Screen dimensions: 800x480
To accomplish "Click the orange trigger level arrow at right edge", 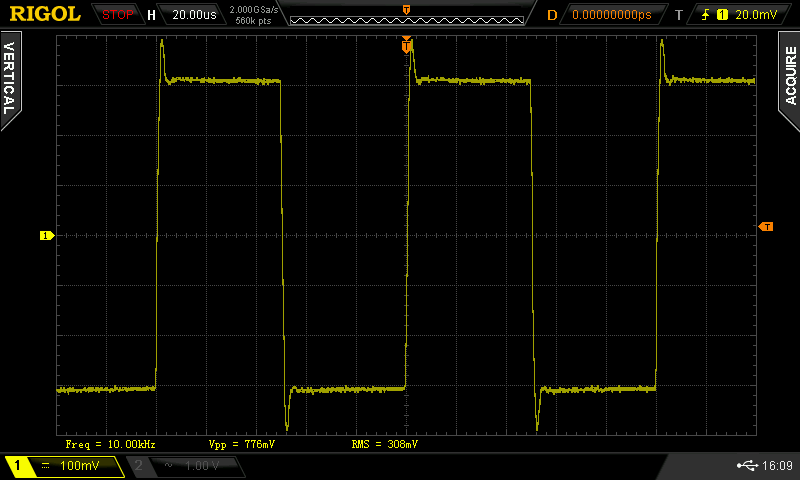I will (x=766, y=226).
